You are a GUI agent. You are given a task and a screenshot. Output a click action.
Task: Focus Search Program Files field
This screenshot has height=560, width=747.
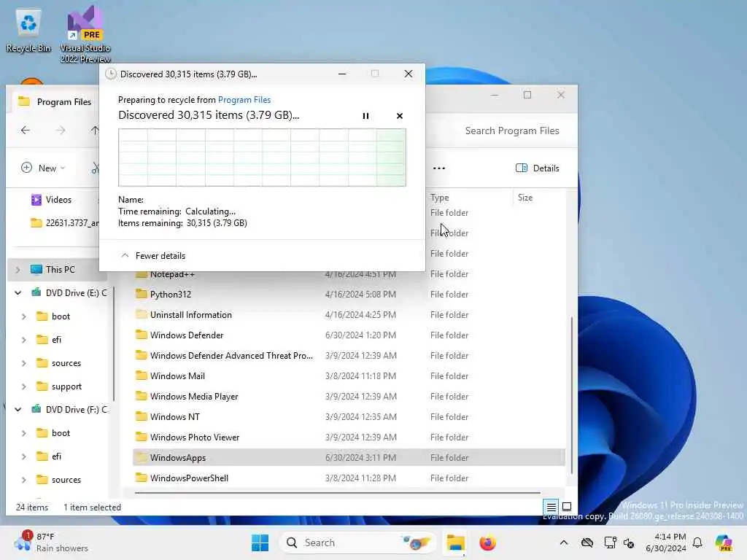point(511,131)
